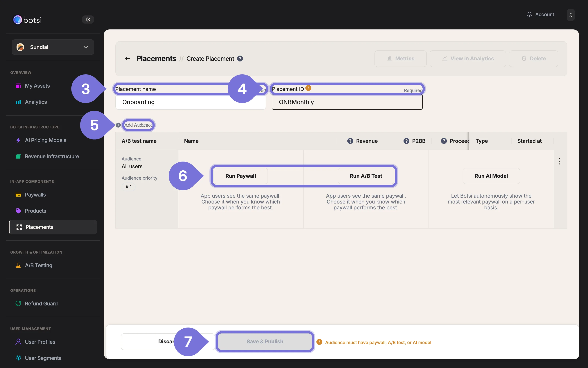Viewport: 588px width, 368px height.
Task: Click Proceeds column help icon
Action: coord(444,141)
